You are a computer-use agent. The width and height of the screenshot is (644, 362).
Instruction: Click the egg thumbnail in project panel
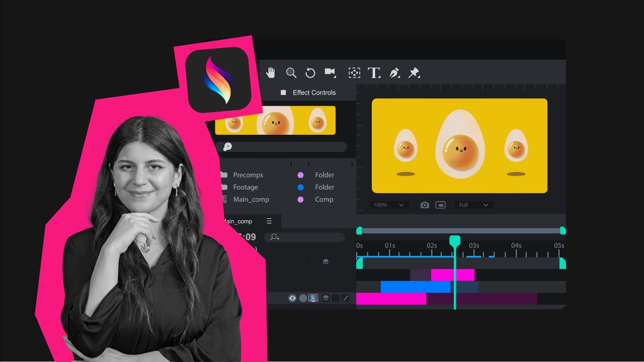pyautogui.click(x=275, y=120)
